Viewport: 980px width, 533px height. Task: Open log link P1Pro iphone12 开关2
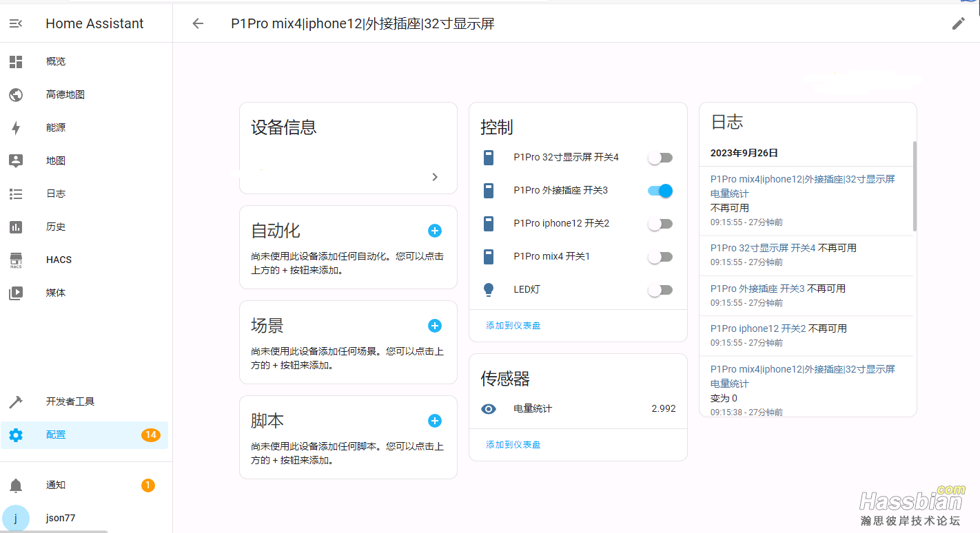point(758,328)
